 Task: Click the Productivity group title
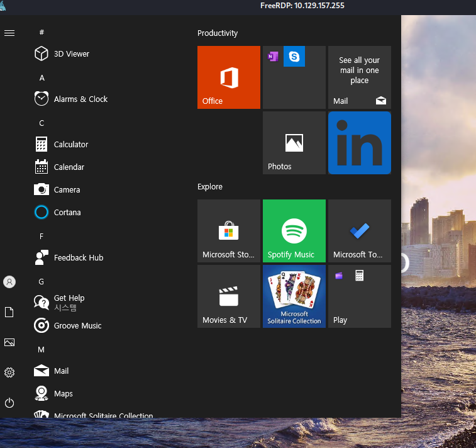tap(218, 33)
